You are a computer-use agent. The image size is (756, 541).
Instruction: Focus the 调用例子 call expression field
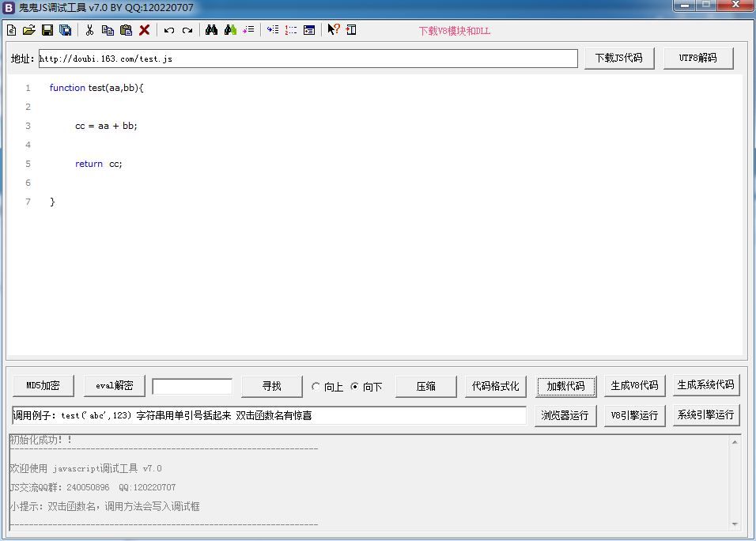click(269, 415)
